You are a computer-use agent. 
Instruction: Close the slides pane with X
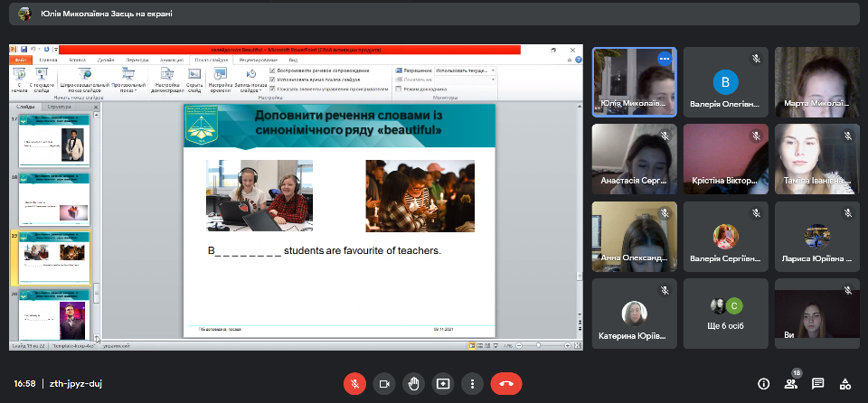(96, 107)
